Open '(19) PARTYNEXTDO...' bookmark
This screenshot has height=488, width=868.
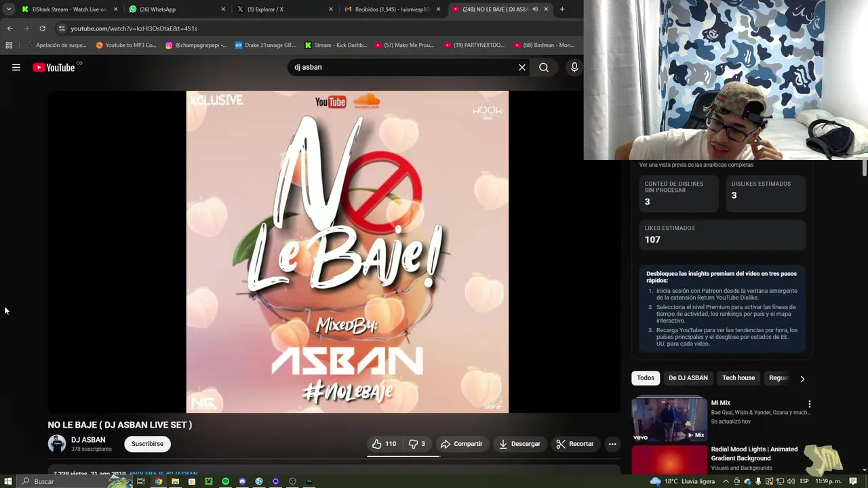[x=475, y=45]
